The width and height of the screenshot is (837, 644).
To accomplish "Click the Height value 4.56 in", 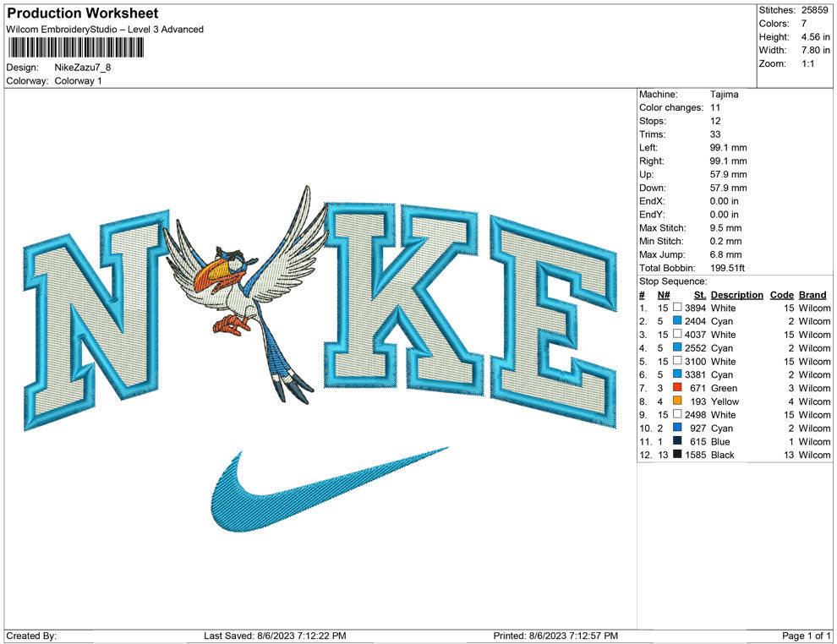I will coord(815,37).
